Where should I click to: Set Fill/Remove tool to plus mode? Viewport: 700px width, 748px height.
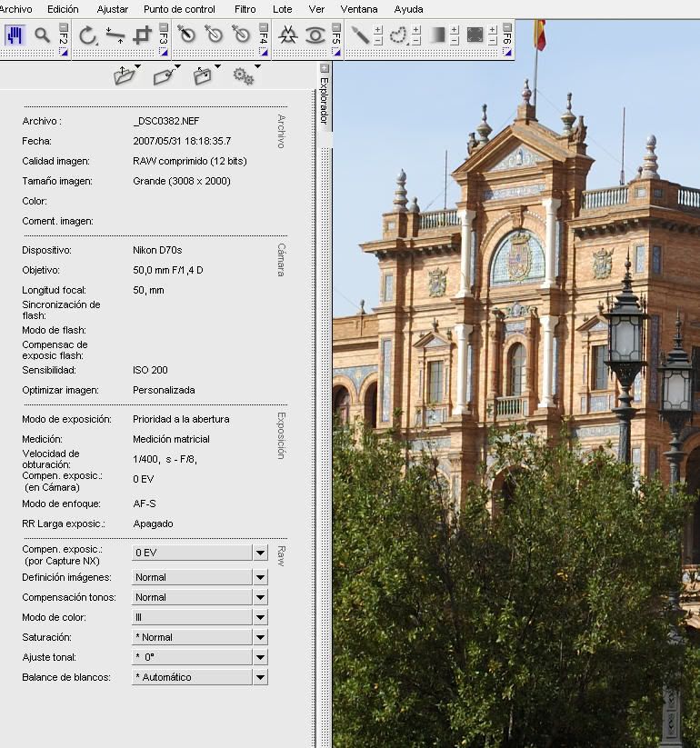[493, 30]
